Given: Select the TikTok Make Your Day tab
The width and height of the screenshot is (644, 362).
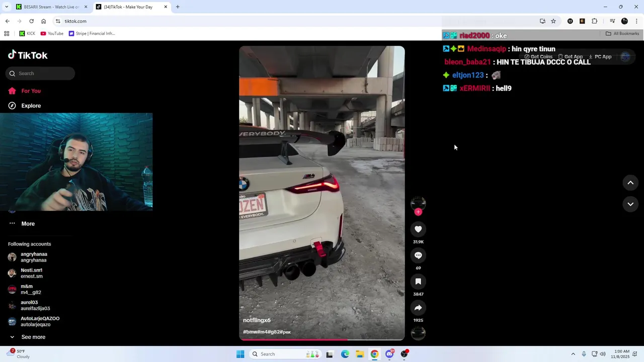Looking at the screenshot, I should (132, 7).
